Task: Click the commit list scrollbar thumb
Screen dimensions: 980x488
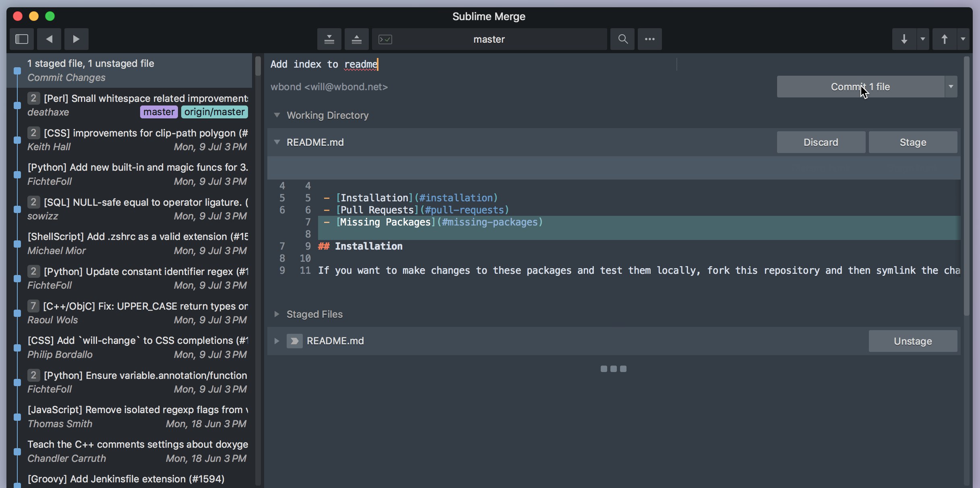Action: (x=258, y=66)
